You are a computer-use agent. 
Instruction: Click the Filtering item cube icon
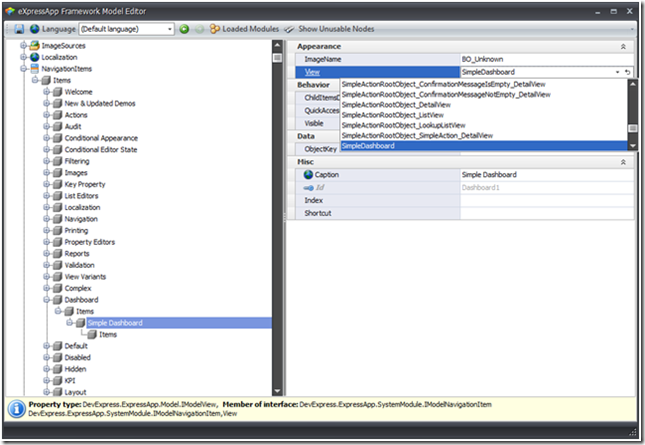58,161
